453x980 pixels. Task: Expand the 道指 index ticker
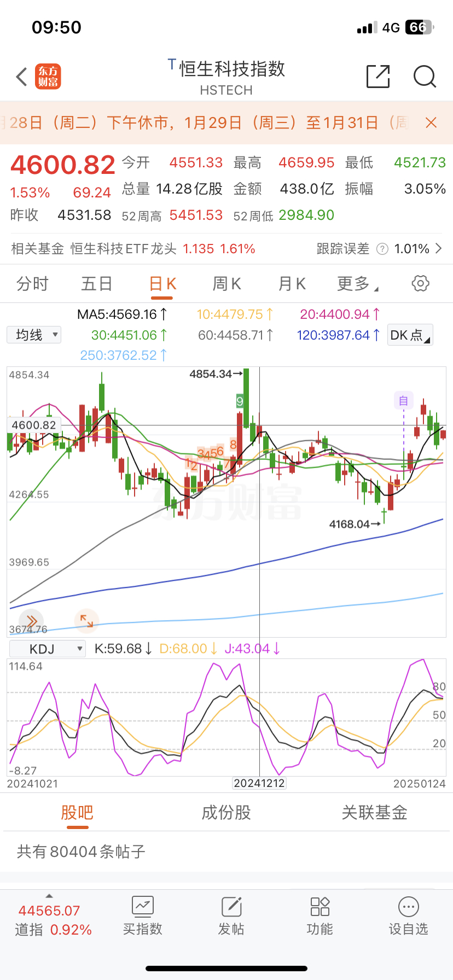(x=49, y=896)
